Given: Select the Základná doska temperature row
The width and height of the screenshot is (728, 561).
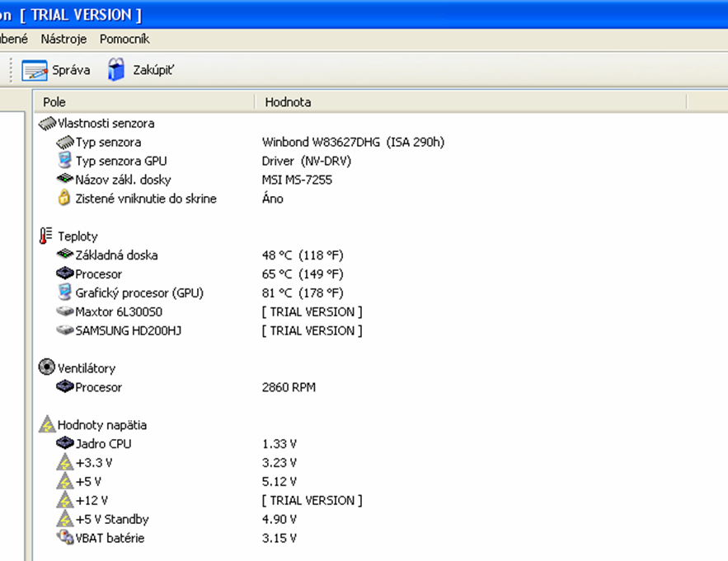Looking at the screenshot, I should coord(116,255).
